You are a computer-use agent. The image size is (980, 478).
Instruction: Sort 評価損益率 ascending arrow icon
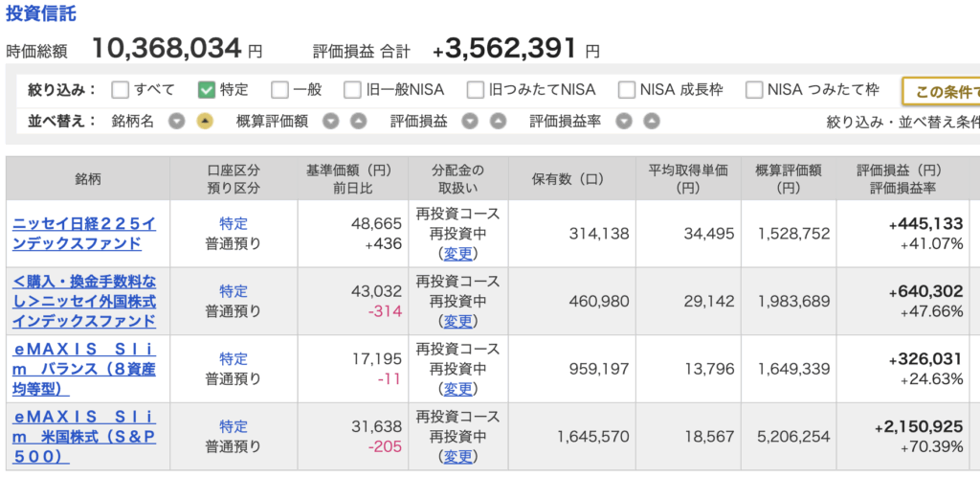(651, 122)
